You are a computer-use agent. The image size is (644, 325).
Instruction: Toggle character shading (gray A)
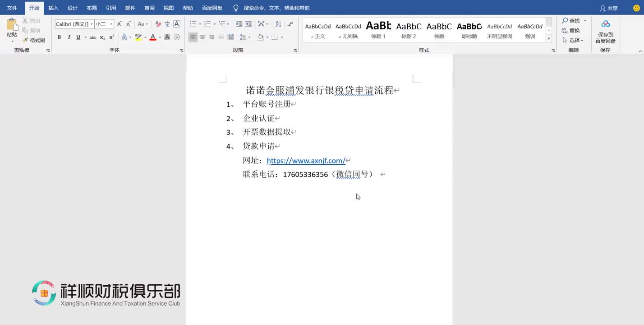point(167,37)
